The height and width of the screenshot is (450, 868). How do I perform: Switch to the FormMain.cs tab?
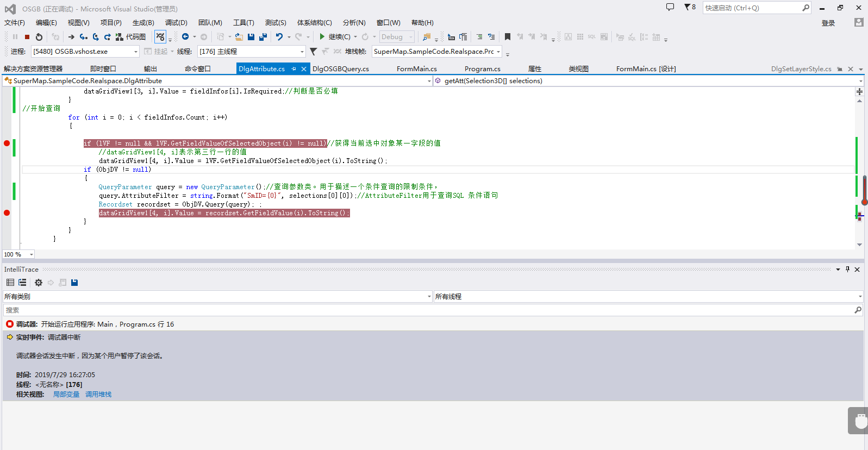[417, 69]
